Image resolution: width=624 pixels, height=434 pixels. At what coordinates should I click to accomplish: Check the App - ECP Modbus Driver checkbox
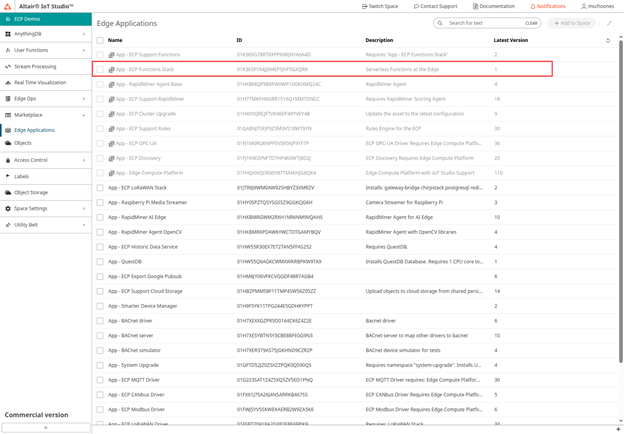pos(100,409)
